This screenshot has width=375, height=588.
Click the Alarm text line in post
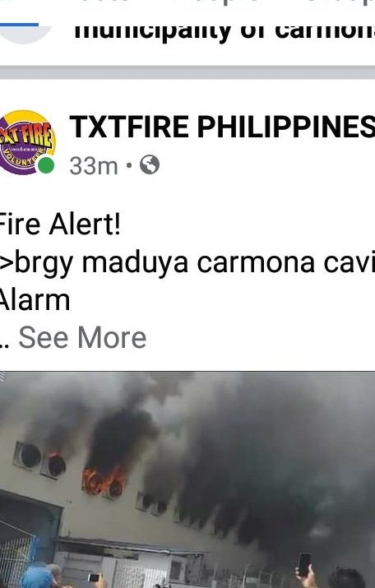click(35, 300)
